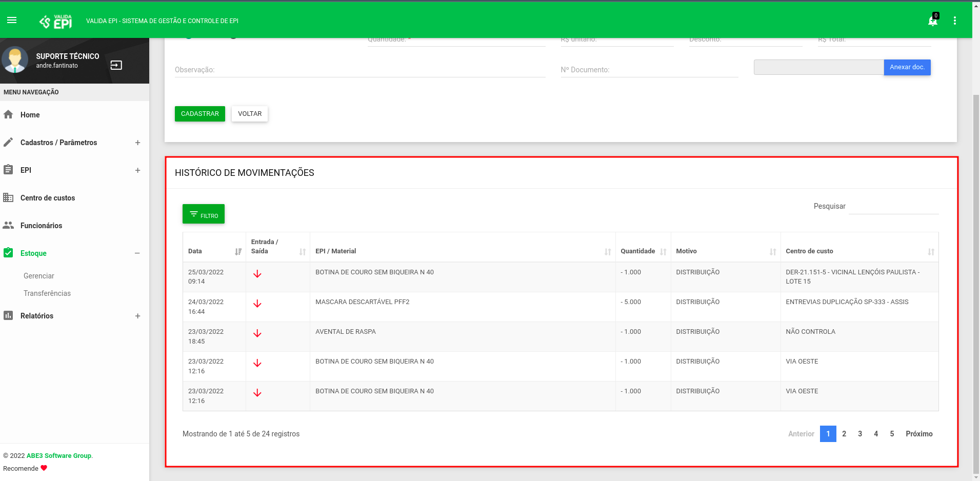
Task: Sort by Quantidade column arrow
Action: (x=663, y=252)
